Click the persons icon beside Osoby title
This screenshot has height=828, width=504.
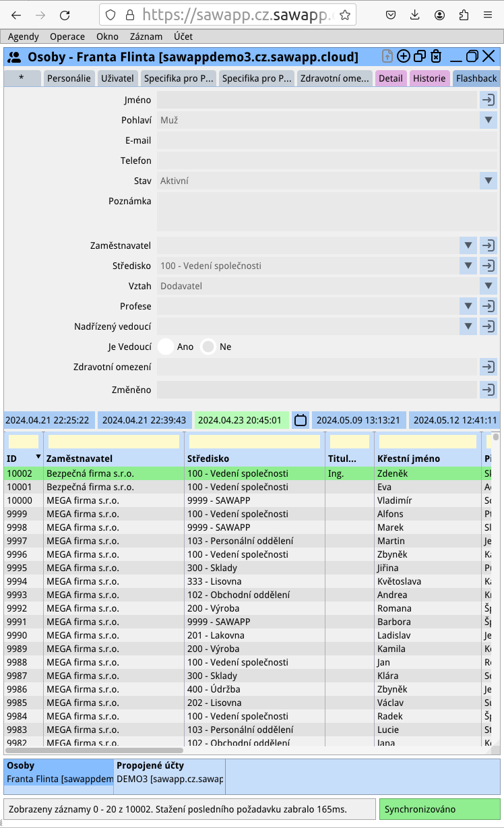tap(14, 57)
